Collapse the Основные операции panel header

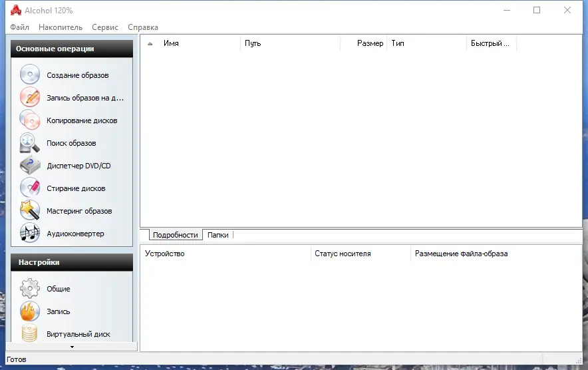point(72,49)
